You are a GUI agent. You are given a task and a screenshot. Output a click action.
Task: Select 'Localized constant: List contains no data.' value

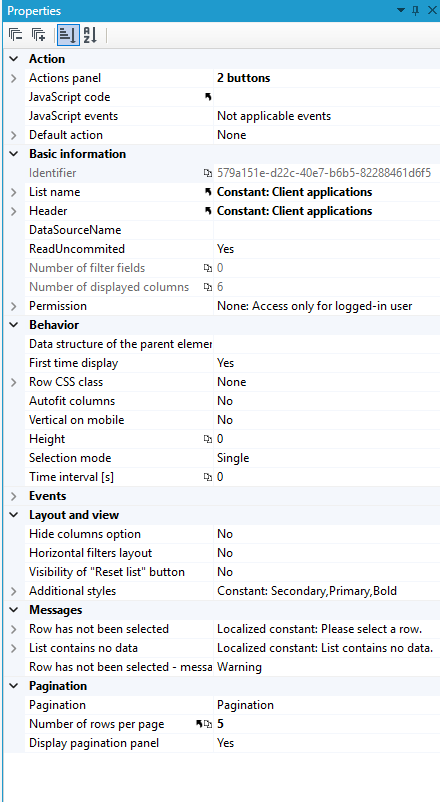coord(326,648)
